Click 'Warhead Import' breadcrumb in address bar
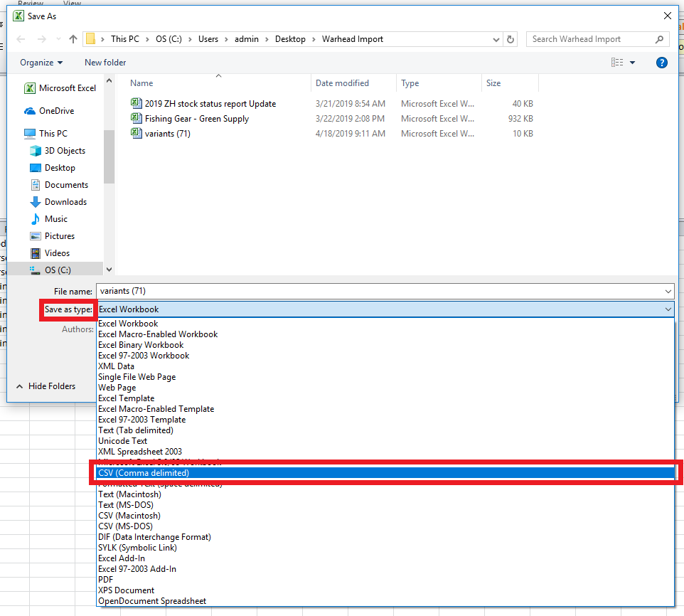 click(353, 39)
